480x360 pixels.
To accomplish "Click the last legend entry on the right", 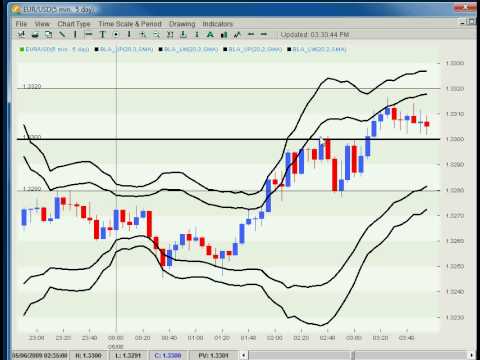I will coord(317,49).
